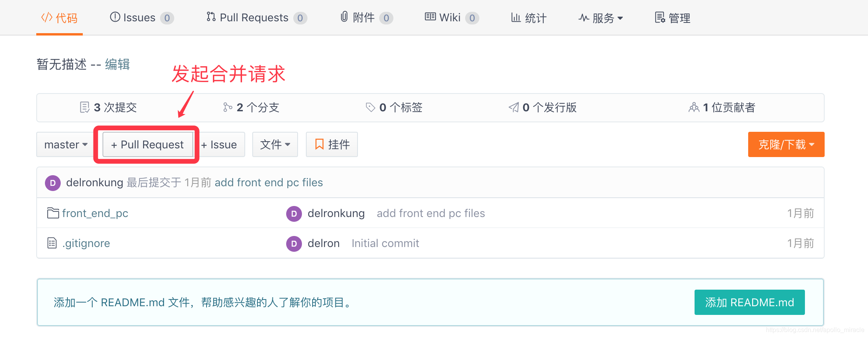Open front_end_pc row commit message
868x337 pixels.
(431, 213)
